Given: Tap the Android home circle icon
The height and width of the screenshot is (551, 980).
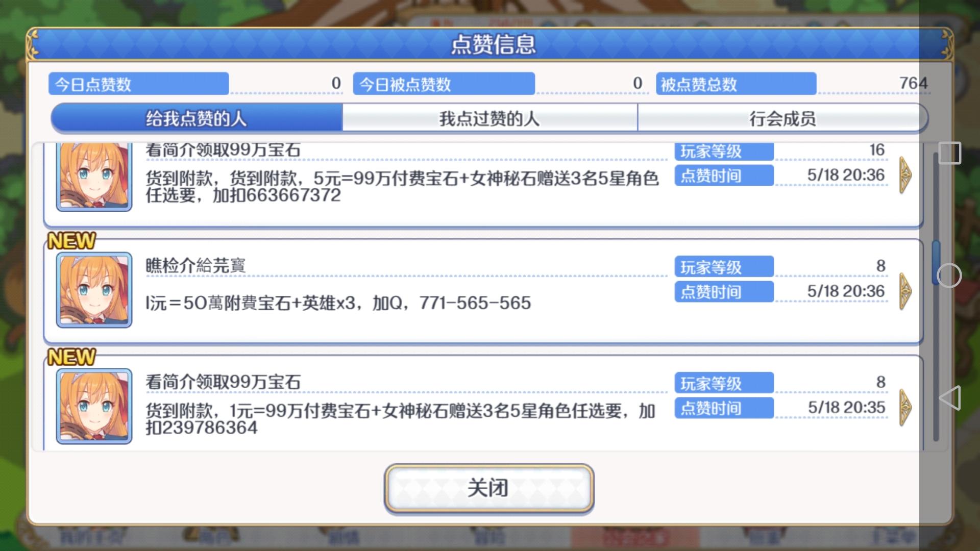Looking at the screenshot, I should (949, 275).
